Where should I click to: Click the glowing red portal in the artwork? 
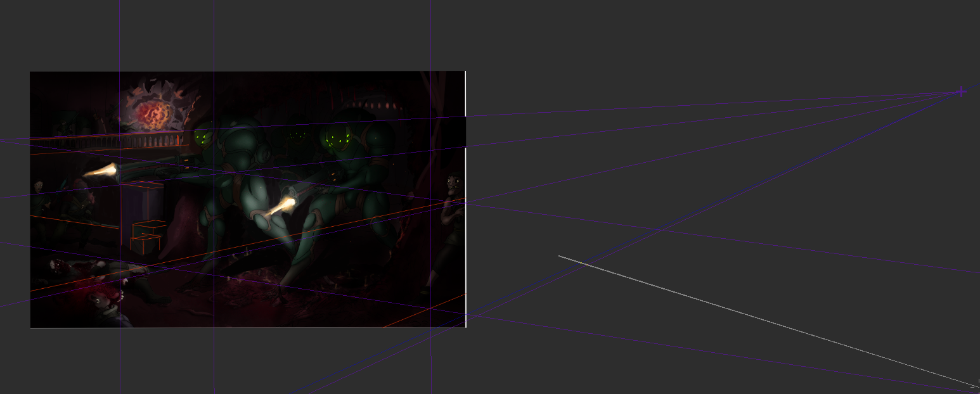(x=154, y=114)
